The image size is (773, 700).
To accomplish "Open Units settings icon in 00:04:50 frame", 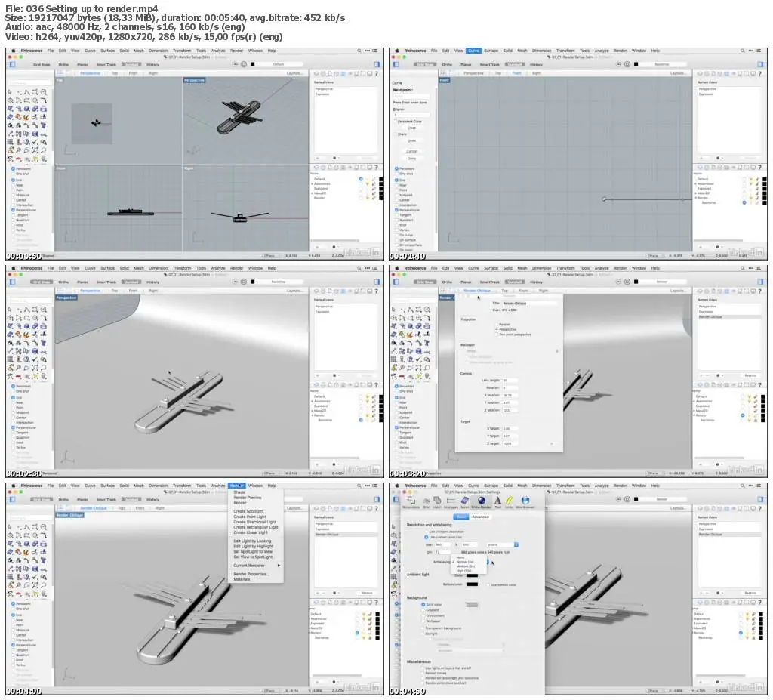I will coord(510,501).
